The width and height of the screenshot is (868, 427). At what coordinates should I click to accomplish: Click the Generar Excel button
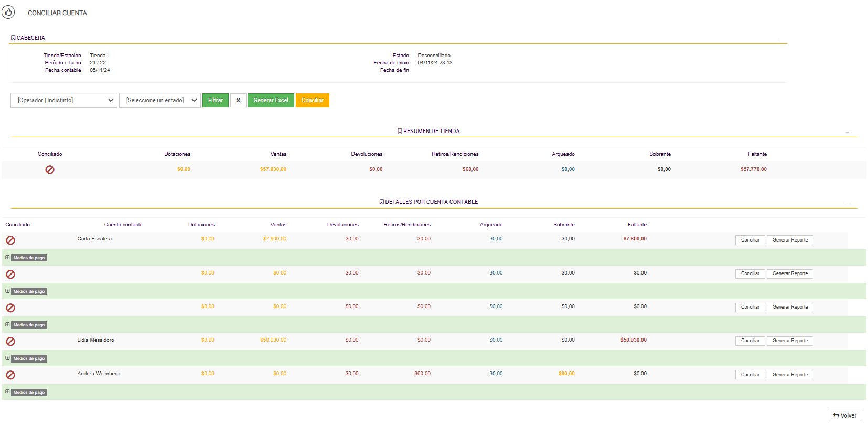271,100
